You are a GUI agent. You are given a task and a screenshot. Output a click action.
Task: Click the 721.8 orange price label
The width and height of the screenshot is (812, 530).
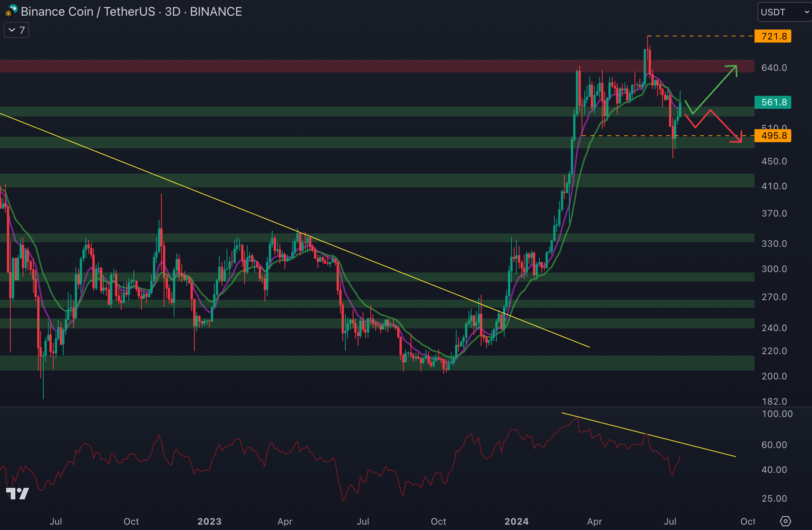coord(772,36)
